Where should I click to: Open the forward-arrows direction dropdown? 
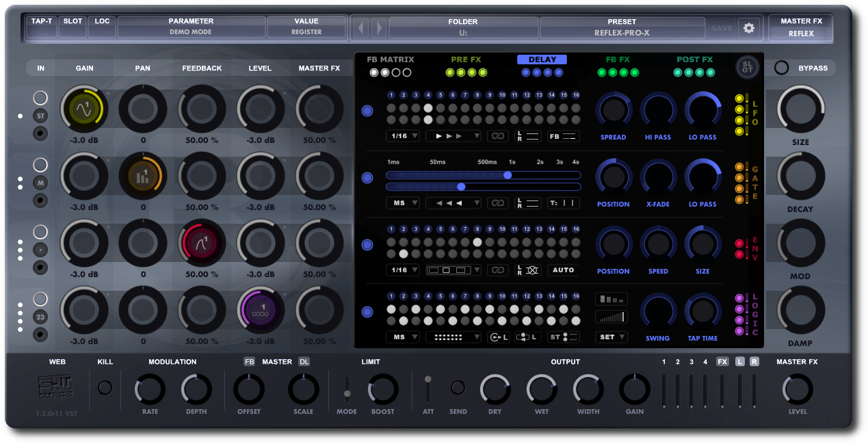[453, 136]
